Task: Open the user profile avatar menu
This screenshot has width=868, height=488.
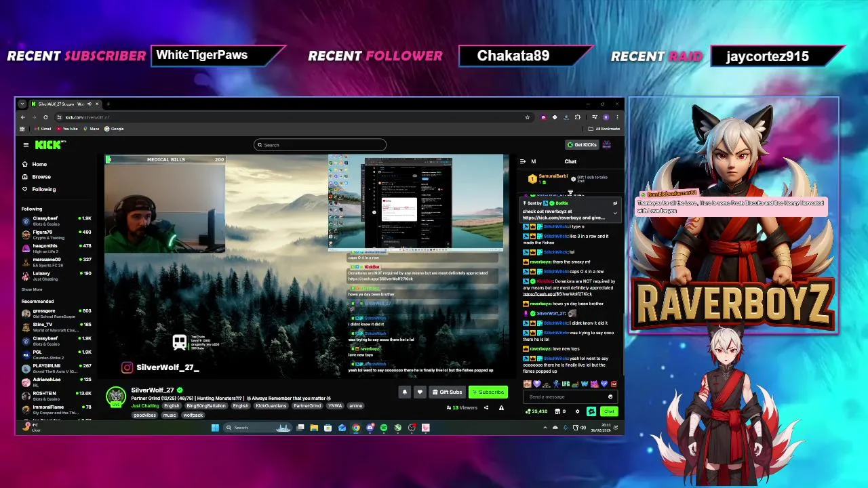Action: 607,144
